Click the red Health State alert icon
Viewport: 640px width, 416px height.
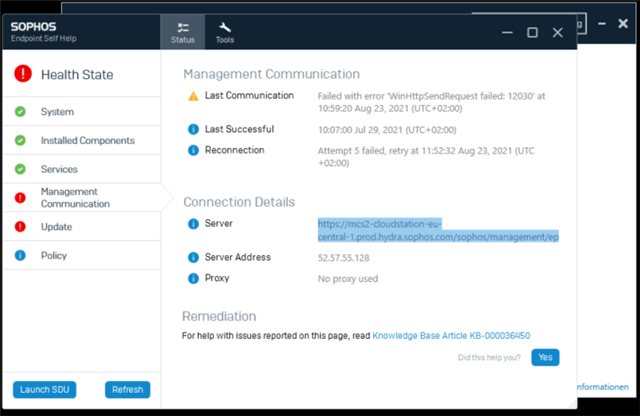tap(23, 74)
